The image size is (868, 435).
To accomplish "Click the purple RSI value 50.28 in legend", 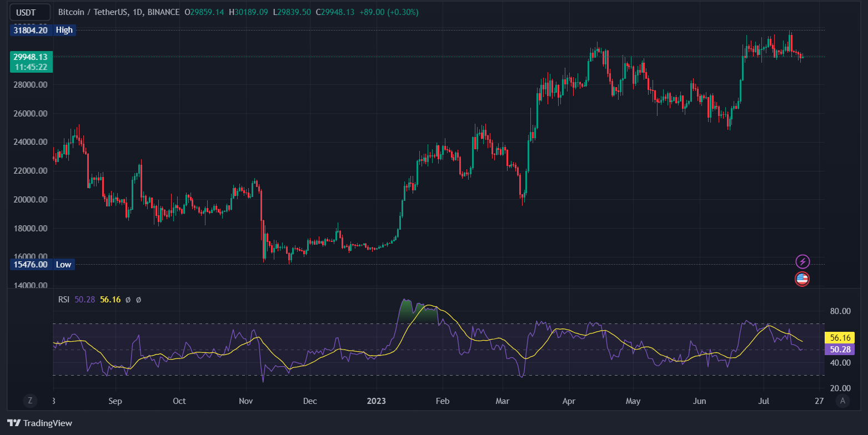I will (x=85, y=300).
